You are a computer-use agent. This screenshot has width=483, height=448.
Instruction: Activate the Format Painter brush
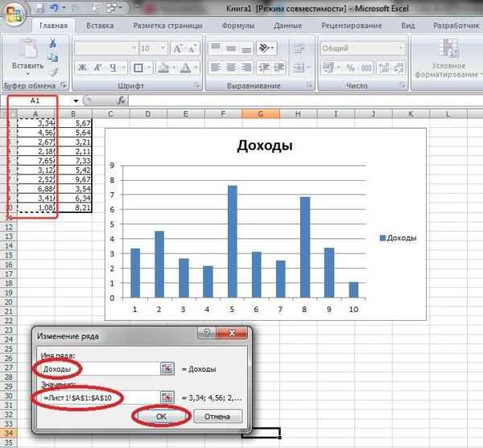54,72
